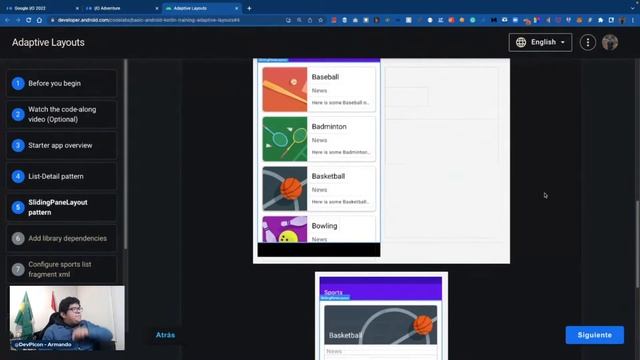This screenshot has height=360, width=640.
Task: Open the account avatar on the page header
Action: pos(610,42)
